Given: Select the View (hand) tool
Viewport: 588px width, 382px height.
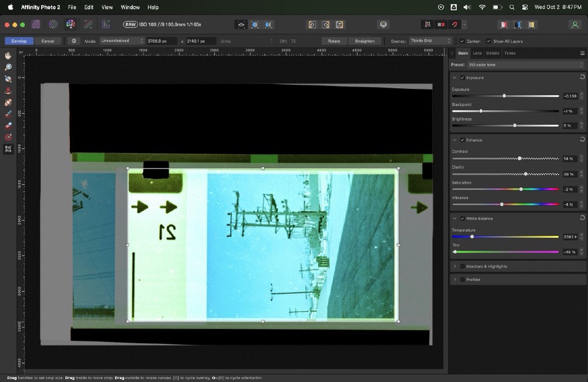Looking at the screenshot, I should tap(8, 55).
